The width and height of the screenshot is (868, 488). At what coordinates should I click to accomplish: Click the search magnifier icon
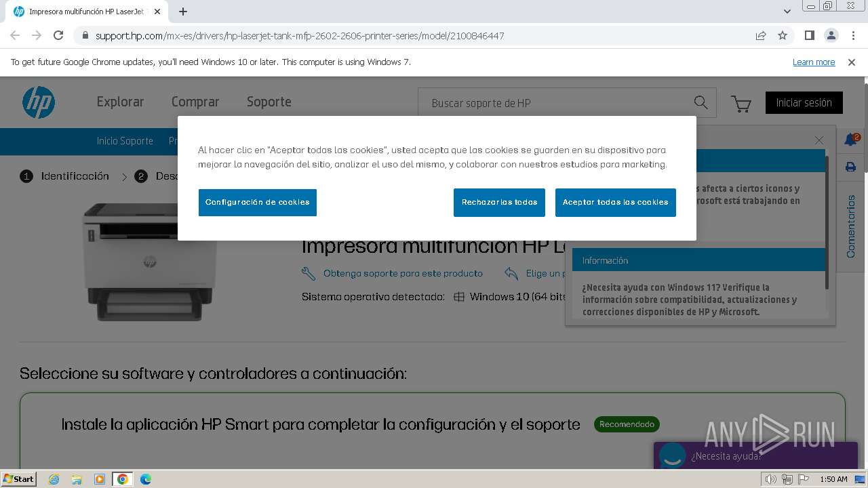coord(701,102)
